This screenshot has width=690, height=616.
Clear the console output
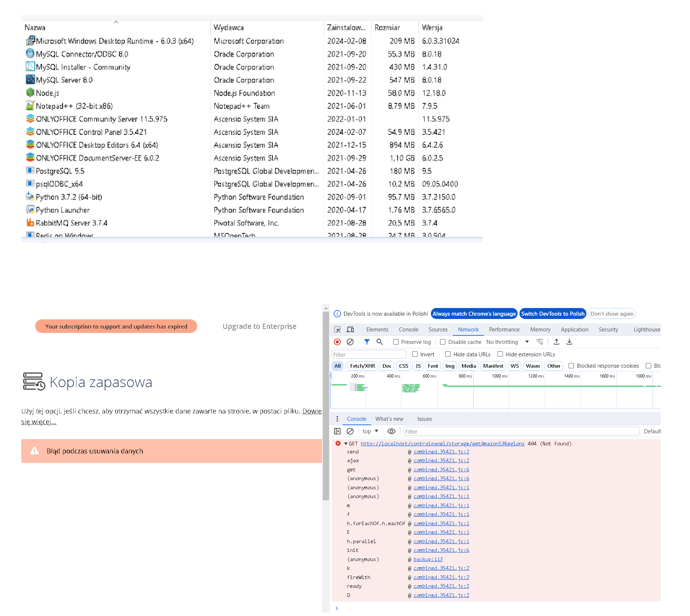350,431
